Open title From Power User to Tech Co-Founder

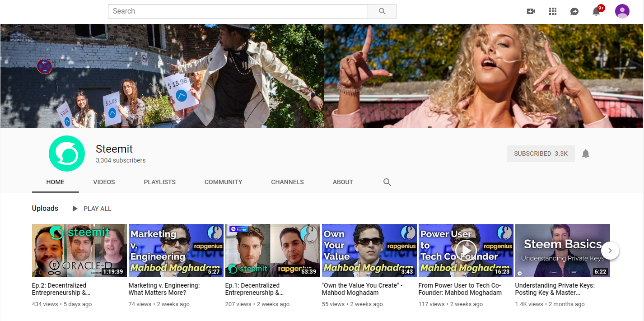[x=460, y=289]
